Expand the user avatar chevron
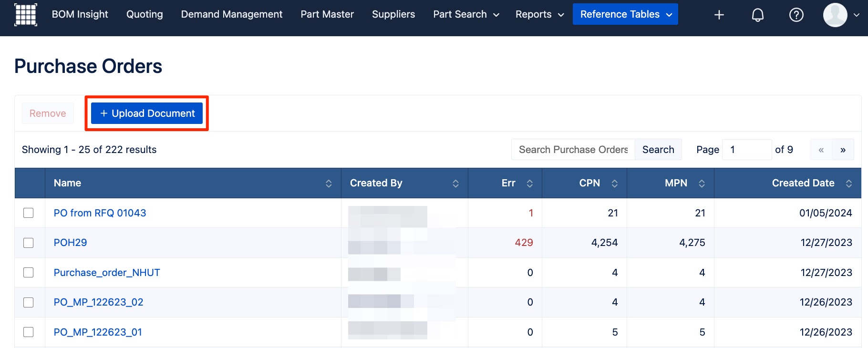Viewport: 868px width, 348px height. point(857,15)
